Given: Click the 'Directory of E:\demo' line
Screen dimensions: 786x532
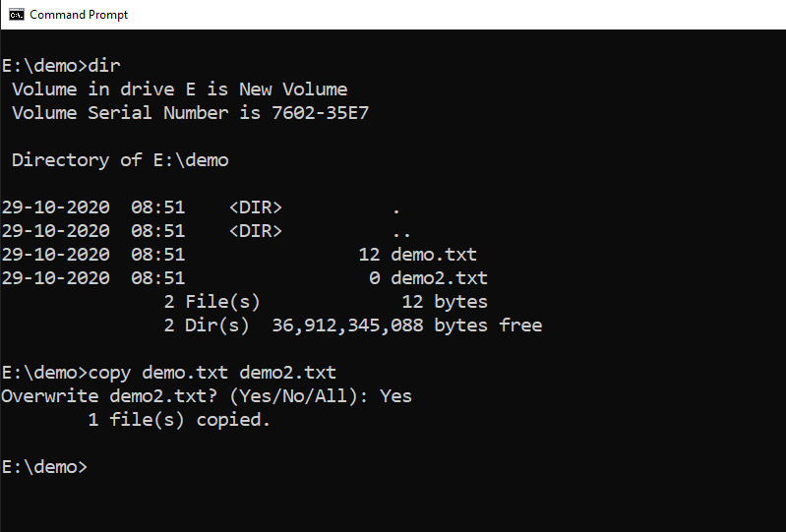Looking at the screenshot, I should tap(120, 160).
